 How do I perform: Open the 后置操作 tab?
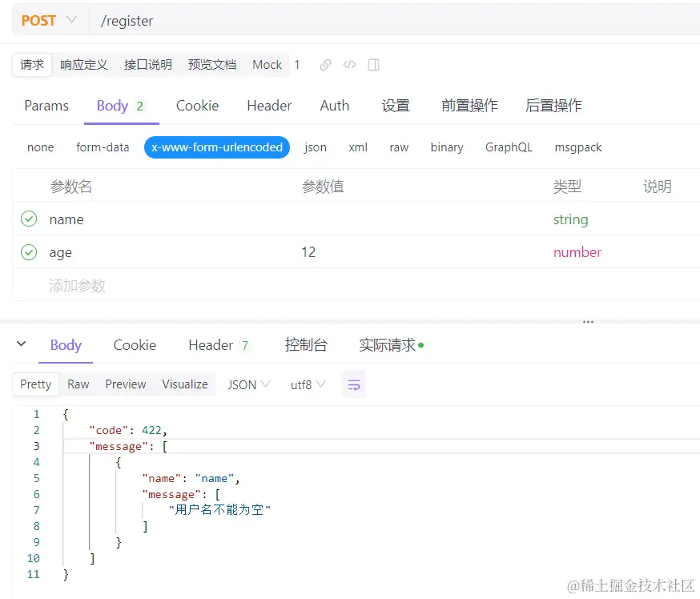pyautogui.click(x=553, y=106)
